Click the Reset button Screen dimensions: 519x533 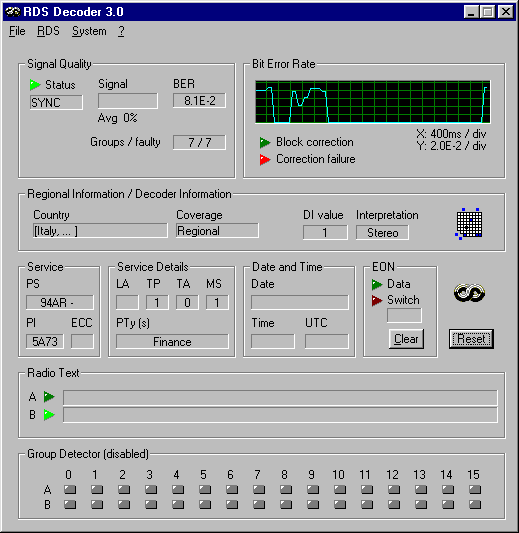coord(471,339)
